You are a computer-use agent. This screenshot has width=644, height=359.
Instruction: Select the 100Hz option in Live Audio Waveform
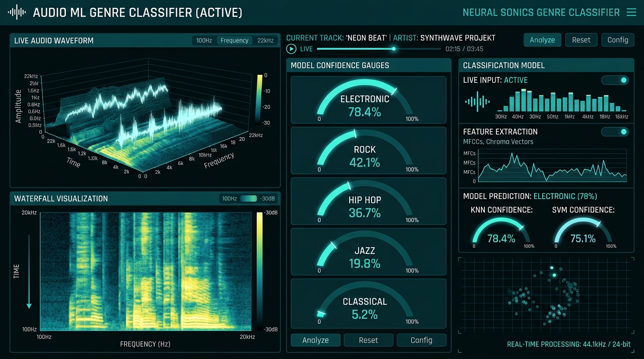point(204,41)
